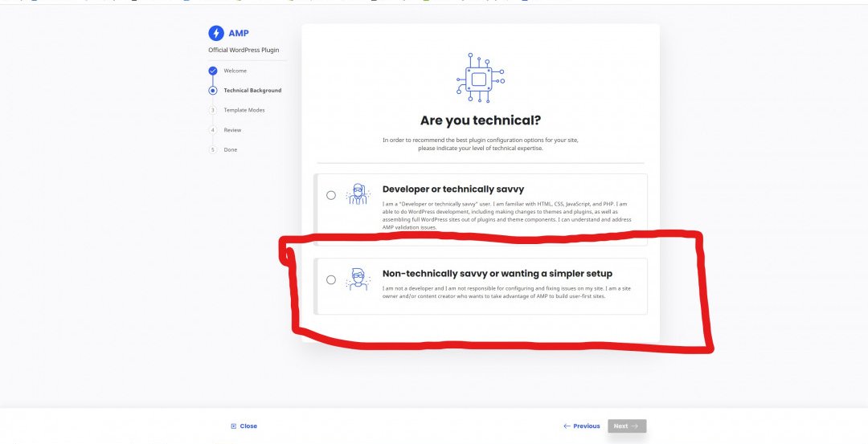This screenshot has width=868, height=444.
Task: Click the Welcome step checkmark icon
Action: click(213, 71)
